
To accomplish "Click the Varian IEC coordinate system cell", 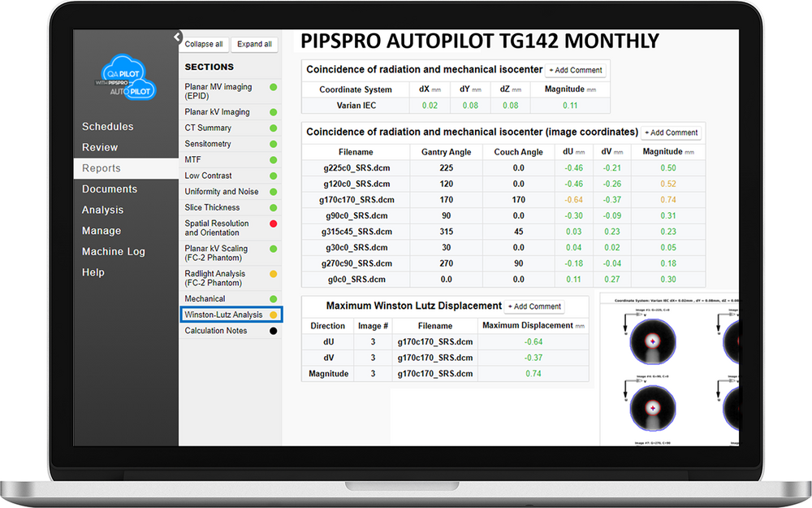I will point(356,106).
